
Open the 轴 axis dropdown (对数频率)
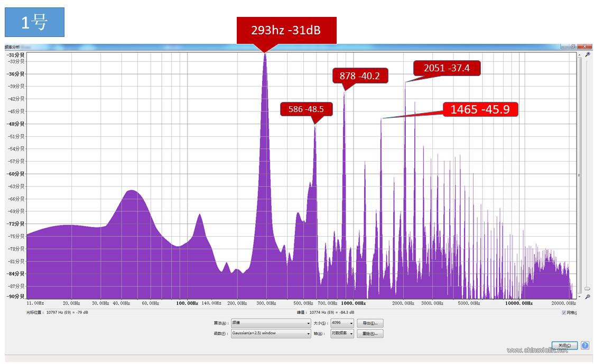point(342,333)
